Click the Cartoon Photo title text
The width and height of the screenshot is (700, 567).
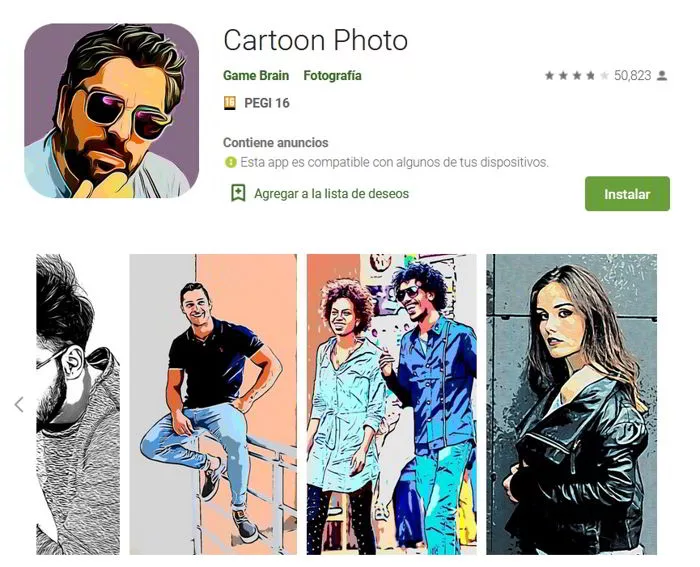pyautogui.click(x=315, y=41)
